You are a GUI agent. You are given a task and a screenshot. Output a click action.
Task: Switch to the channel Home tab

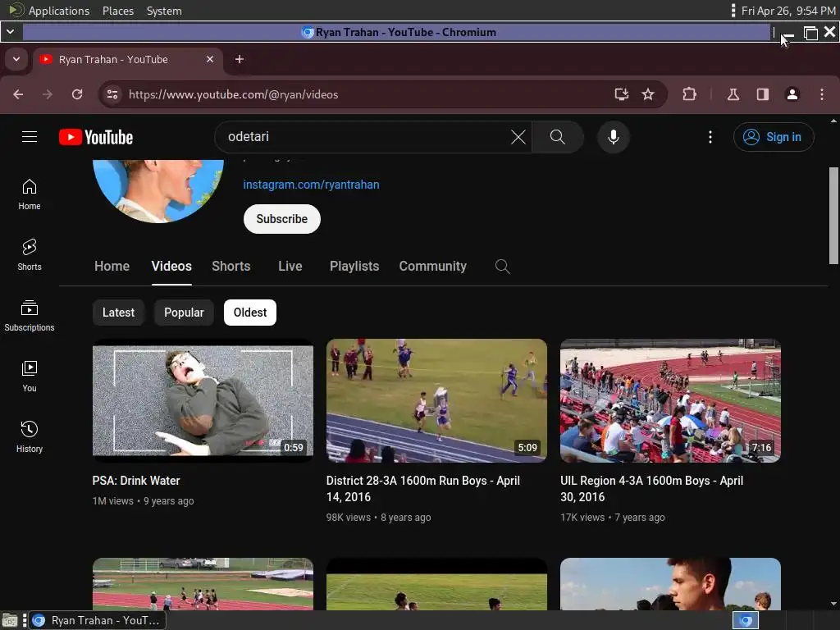112,267
